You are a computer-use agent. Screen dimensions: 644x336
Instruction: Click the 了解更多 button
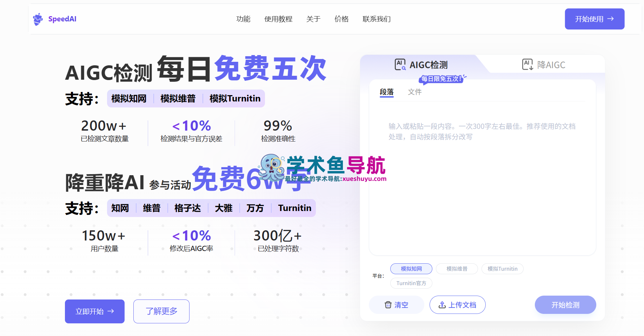(161, 311)
